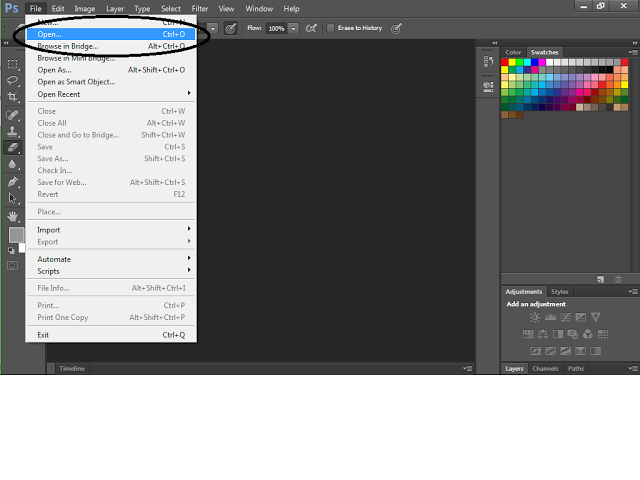Viewport: 640px width, 480px height.
Task: Add an Invert adjustment
Action: coord(535,351)
